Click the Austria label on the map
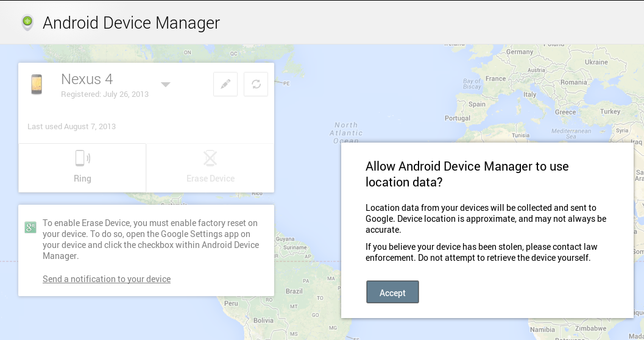This screenshot has width=644, height=340. (536, 70)
